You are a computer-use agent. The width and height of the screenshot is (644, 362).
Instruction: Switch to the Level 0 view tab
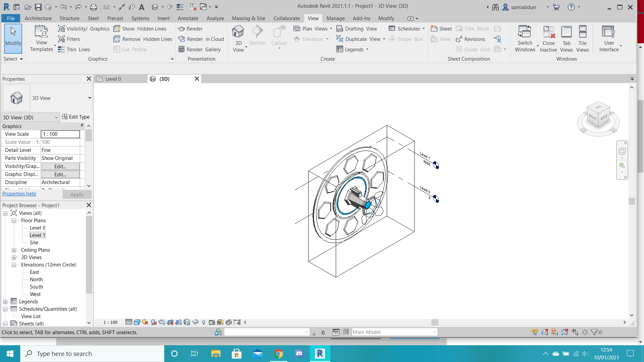pos(113,79)
